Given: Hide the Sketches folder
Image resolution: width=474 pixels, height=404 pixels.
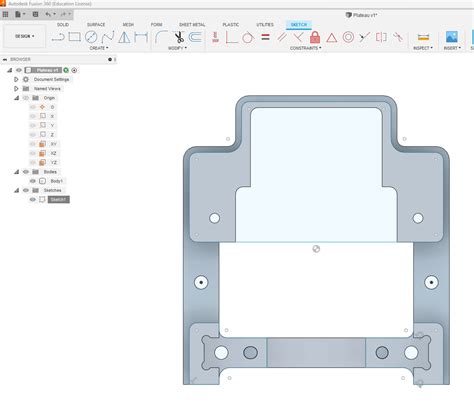Looking at the screenshot, I should tap(26, 190).
